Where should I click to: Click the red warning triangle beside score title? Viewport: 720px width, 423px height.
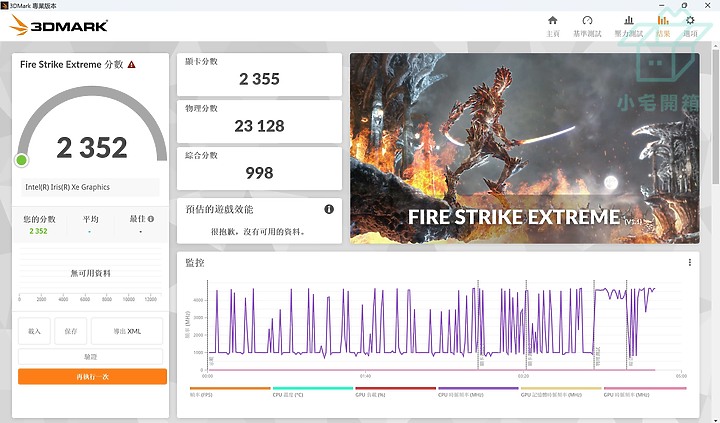tap(132, 65)
